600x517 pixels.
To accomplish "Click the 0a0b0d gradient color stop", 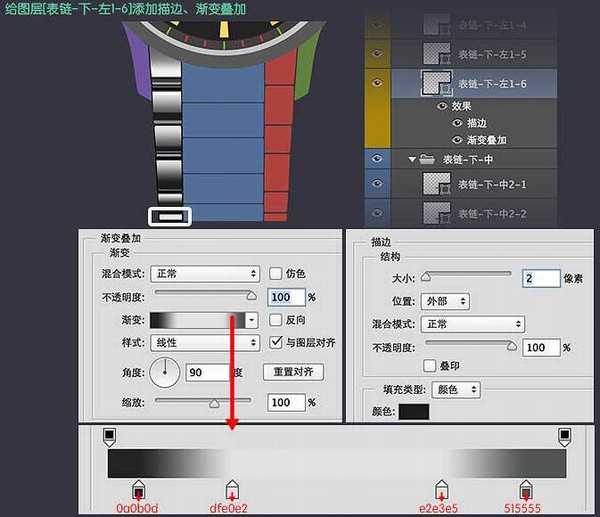I will point(138,490).
